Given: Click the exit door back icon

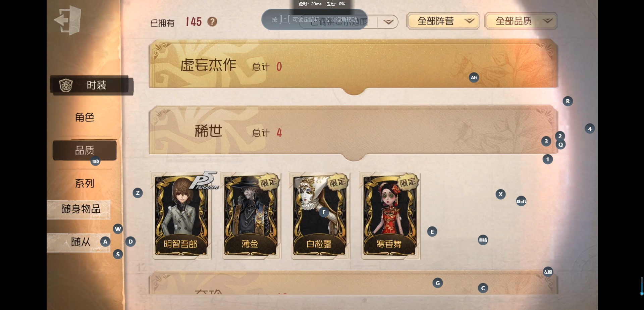Looking at the screenshot, I should pyautogui.click(x=68, y=20).
